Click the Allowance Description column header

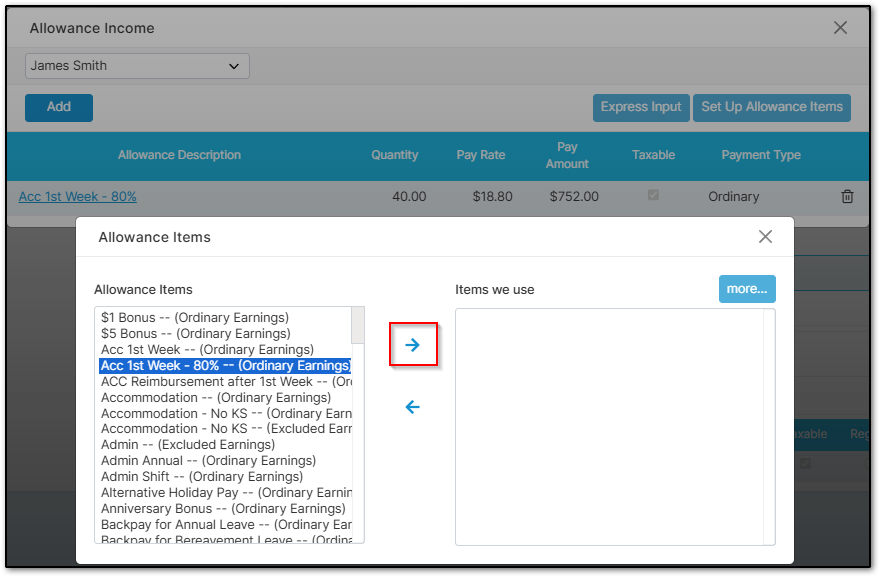179,155
